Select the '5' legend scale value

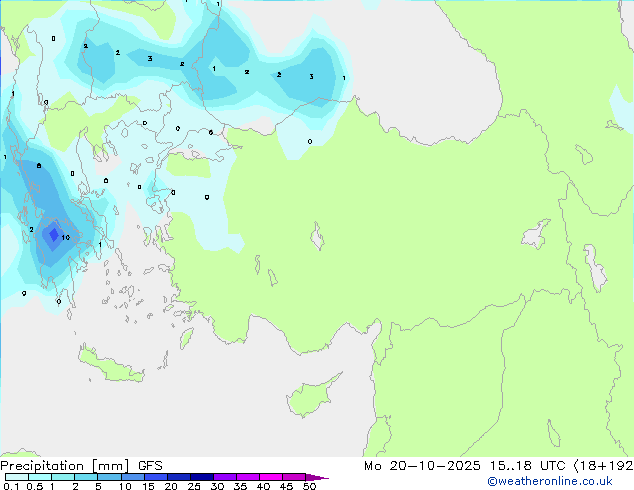tap(98, 486)
